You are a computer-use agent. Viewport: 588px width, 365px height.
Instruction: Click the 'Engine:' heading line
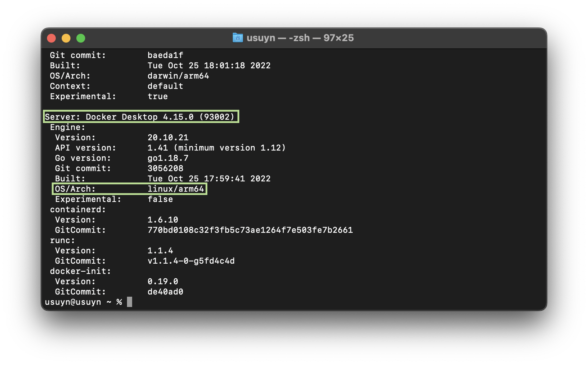(68, 127)
